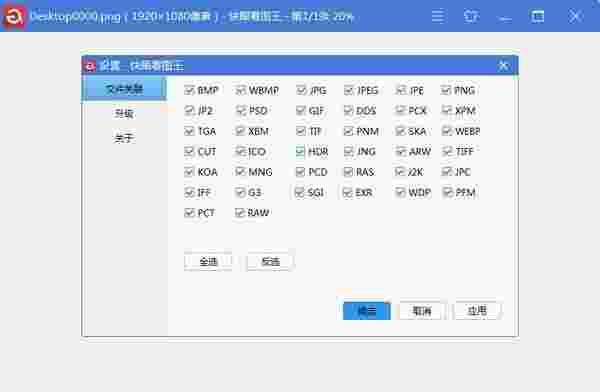
Task: Toggle the TIF checkbox
Action: (x=301, y=131)
